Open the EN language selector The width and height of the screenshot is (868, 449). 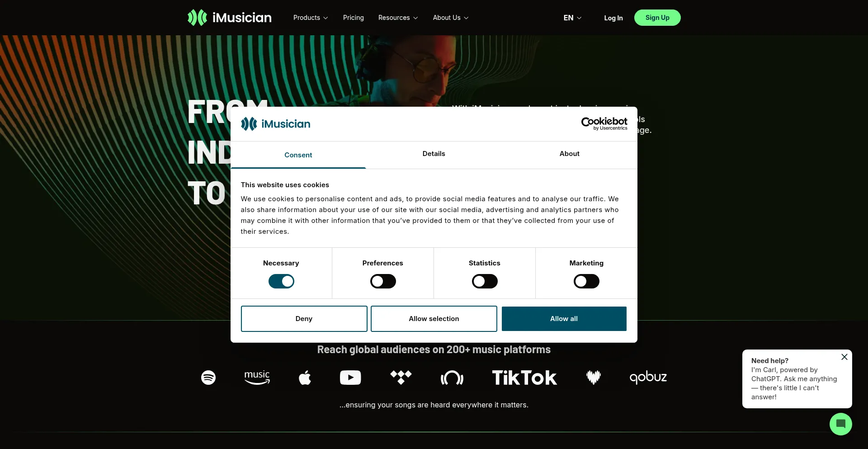point(572,18)
